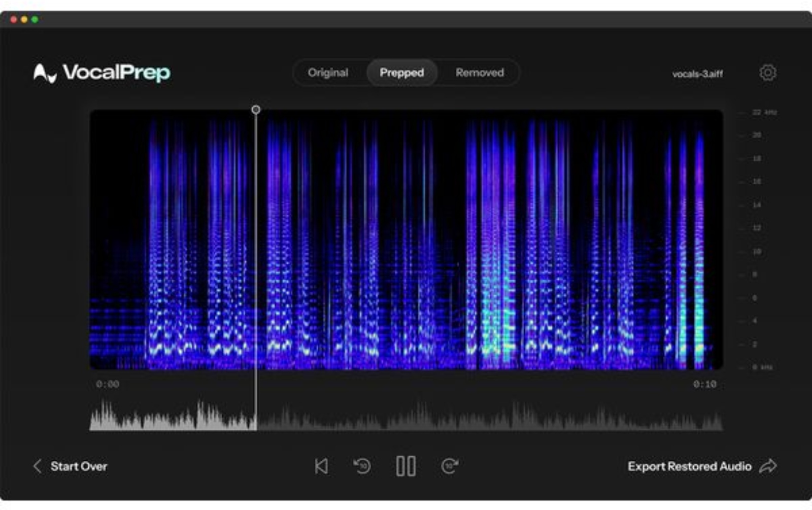
Task: Select the Prepped view toggle
Action: [401, 73]
